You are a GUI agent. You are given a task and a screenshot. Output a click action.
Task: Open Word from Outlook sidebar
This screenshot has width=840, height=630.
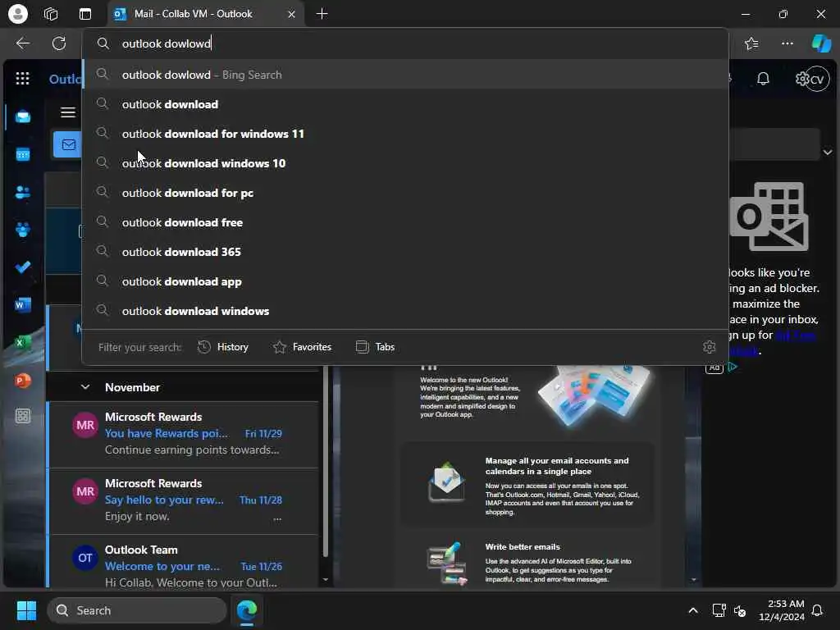point(22,305)
